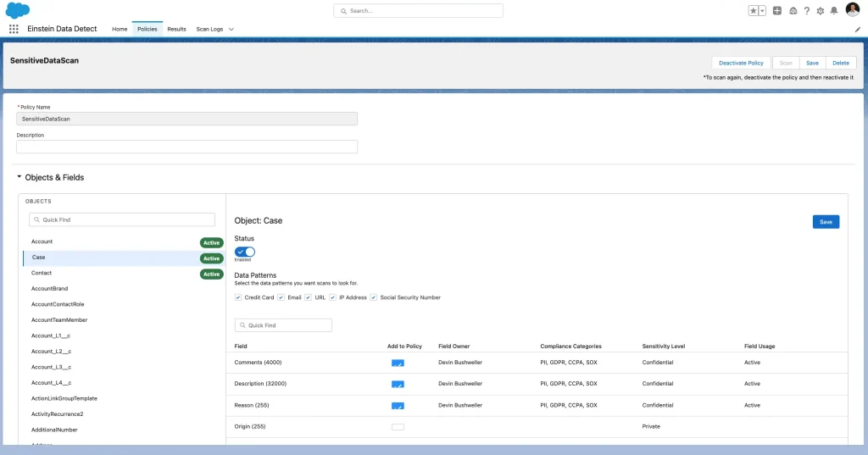Open the user profile avatar
868x455 pixels.
[853, 9]
